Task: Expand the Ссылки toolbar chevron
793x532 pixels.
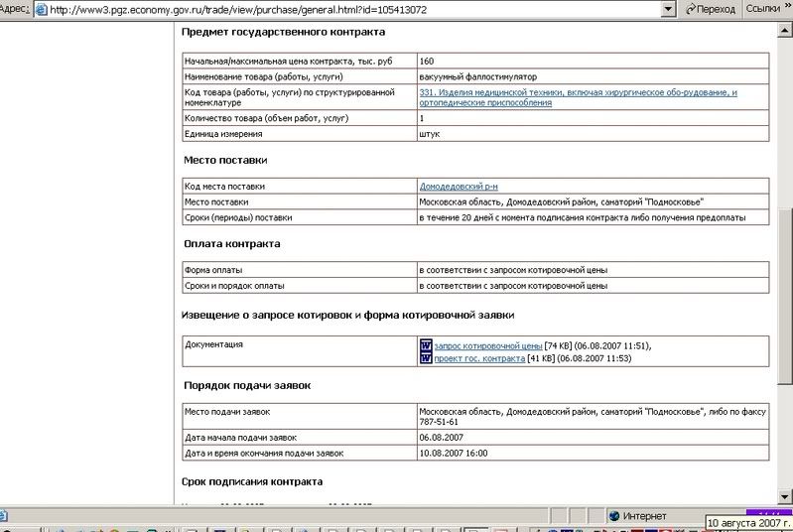Action: (x=786, y=8)
